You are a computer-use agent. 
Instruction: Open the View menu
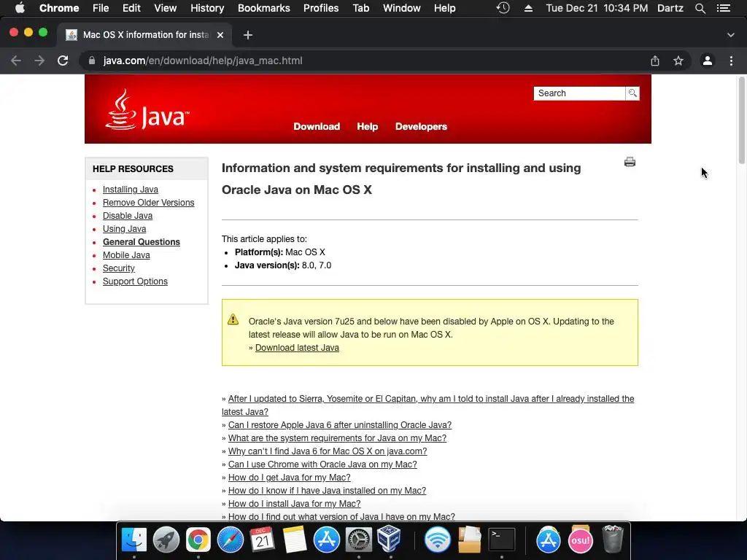pyautogui.click(x=166, y=8)
